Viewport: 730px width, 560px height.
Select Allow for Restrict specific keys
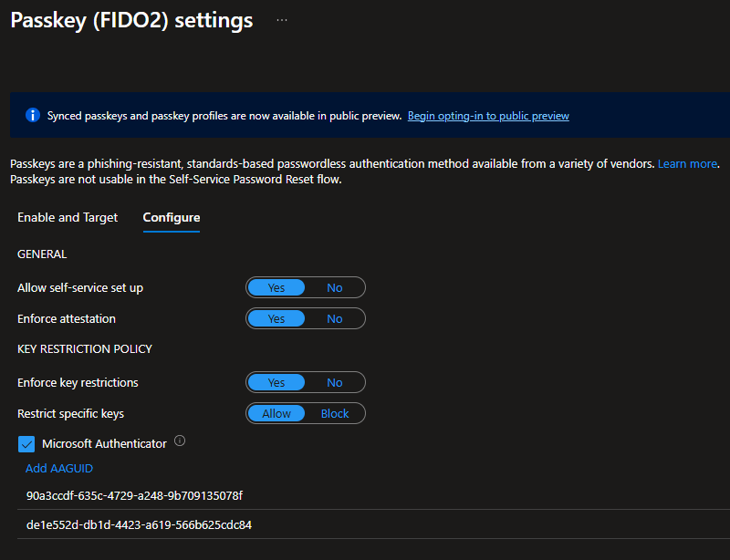coord(276,413)
